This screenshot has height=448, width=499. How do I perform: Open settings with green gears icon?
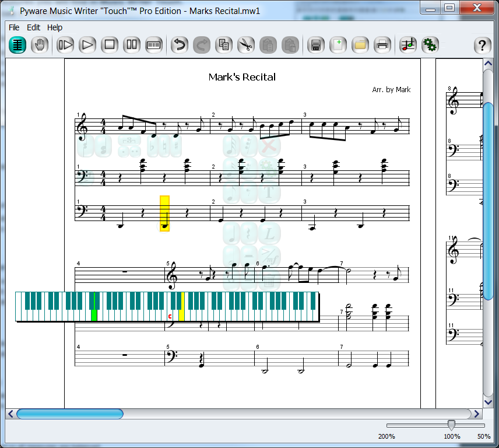coord(430,45)
